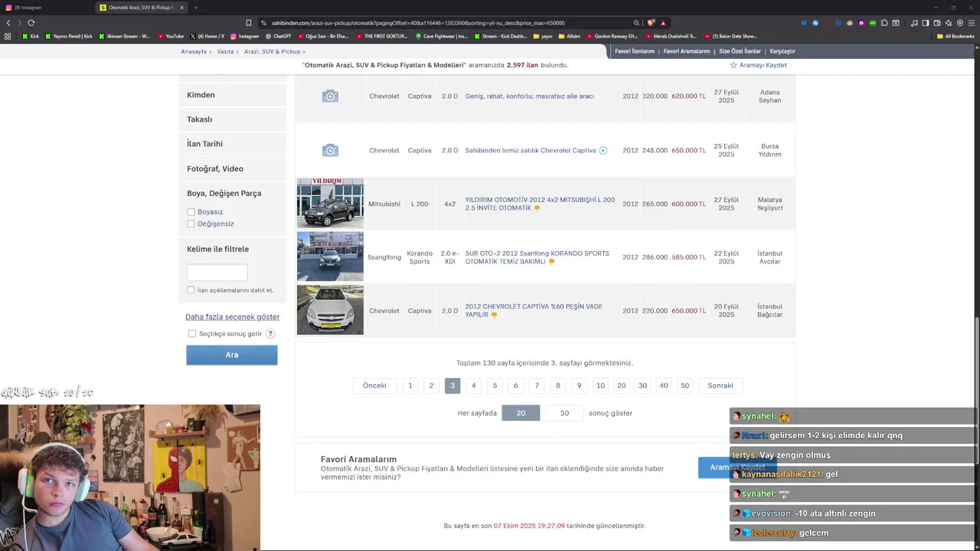The height and width of the screenshot is (551, 980).
Task: Open Size Özel İlanlar menu item
Action: pyautogui.click(x=740, y=51)
